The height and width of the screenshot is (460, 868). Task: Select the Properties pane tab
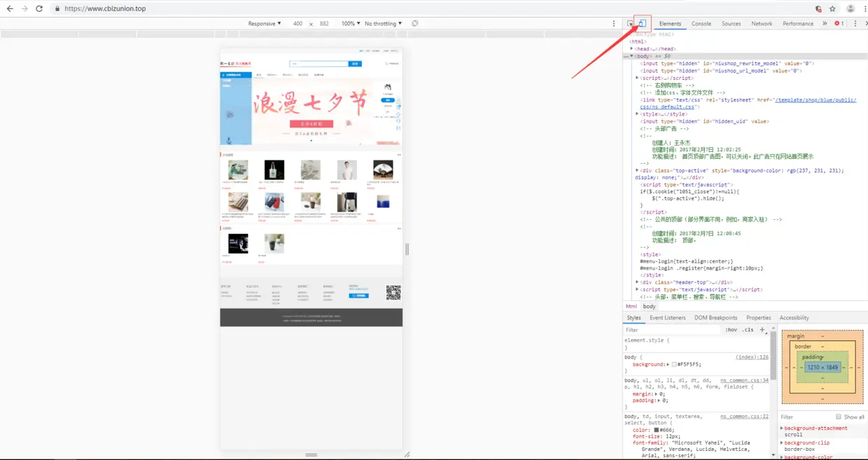pyautogui.click(x=758, y=317)
